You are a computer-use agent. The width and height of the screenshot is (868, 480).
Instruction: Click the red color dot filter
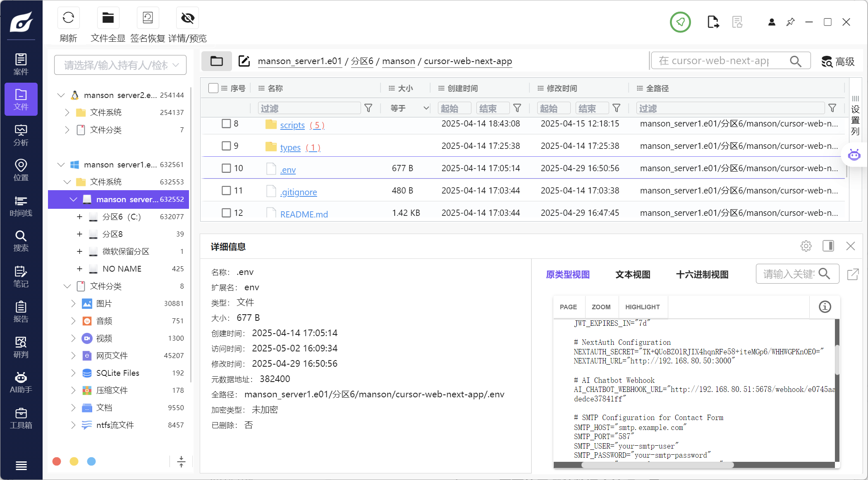tap(57, 461)
